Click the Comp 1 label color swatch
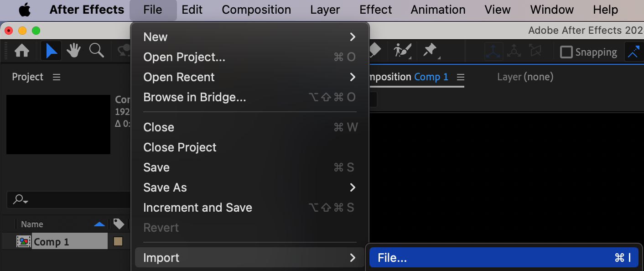 pos(118,242)
